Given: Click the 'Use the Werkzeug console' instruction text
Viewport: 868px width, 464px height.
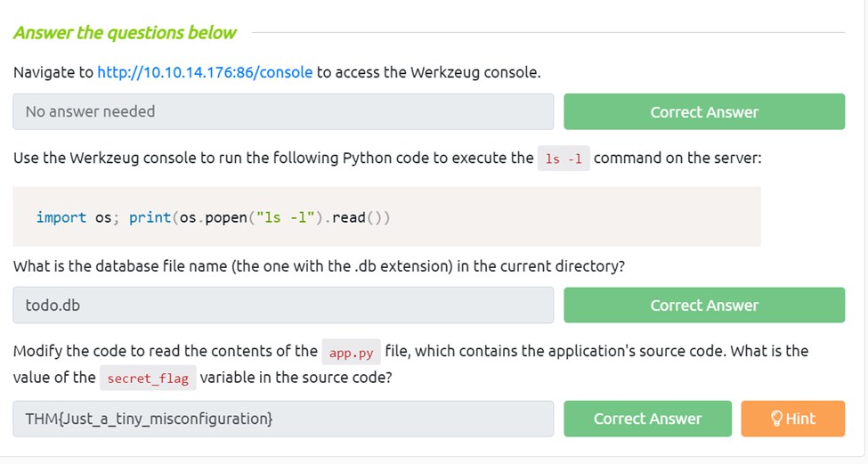Looking at the screenshot, I should tap(267, 159).
